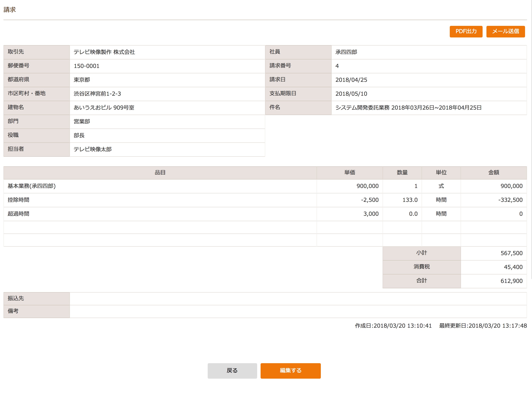
Task: Click last updated timestamp 最終更新日
Action: 483,326
